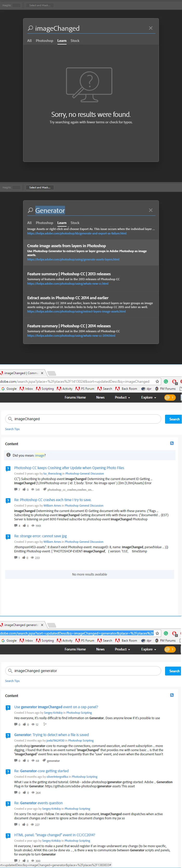Viewport: 182px width, 868px height.
Task: Expand the Product menu in imageChanged generator window
Action: [x=122, y=649]
